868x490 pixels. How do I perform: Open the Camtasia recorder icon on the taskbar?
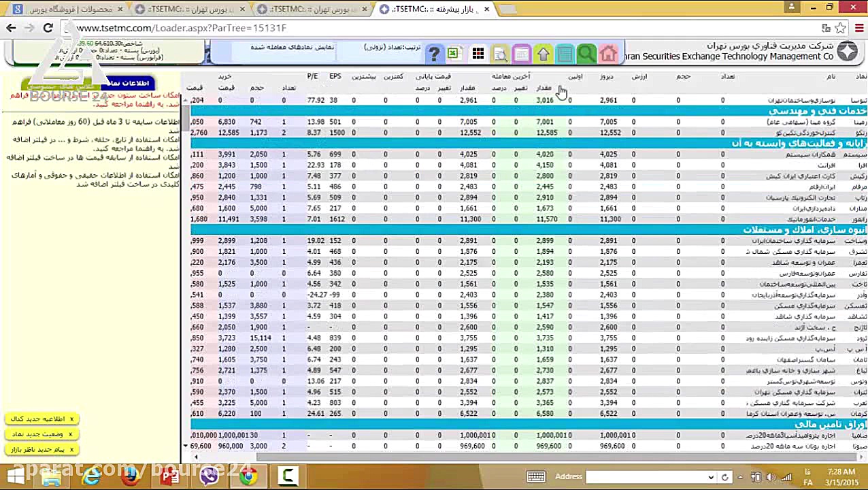(288, 476)
